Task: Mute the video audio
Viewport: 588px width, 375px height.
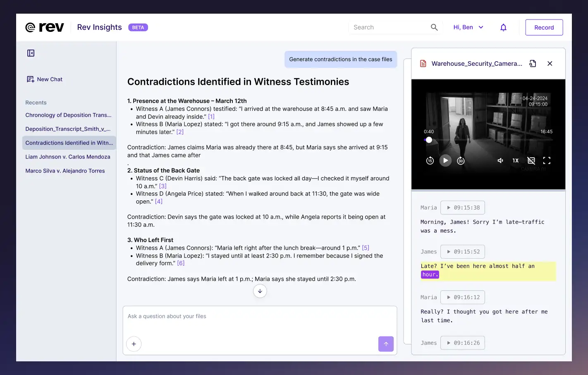Action: (x=500, y=161)
